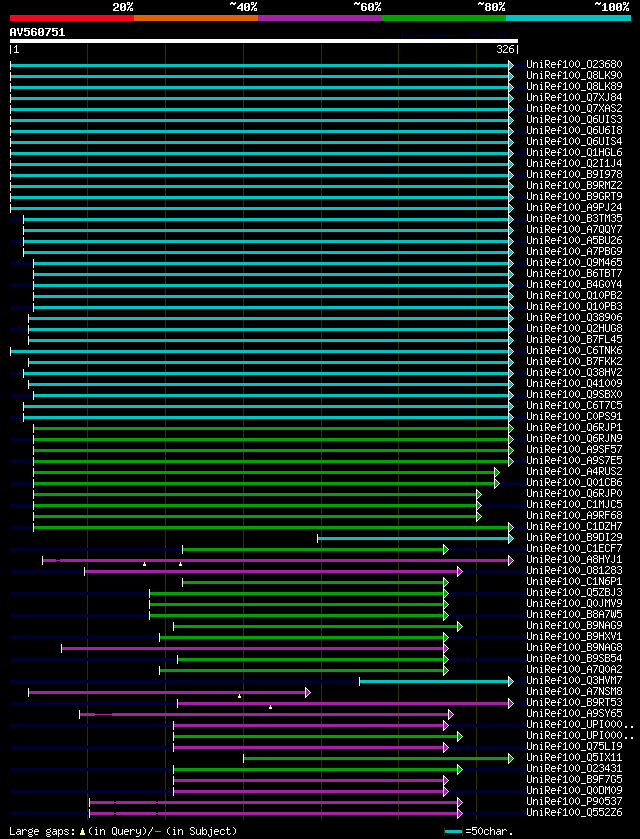Click the yellow triangle in the gaps legend
640x839 pixels.
(82, 832)
